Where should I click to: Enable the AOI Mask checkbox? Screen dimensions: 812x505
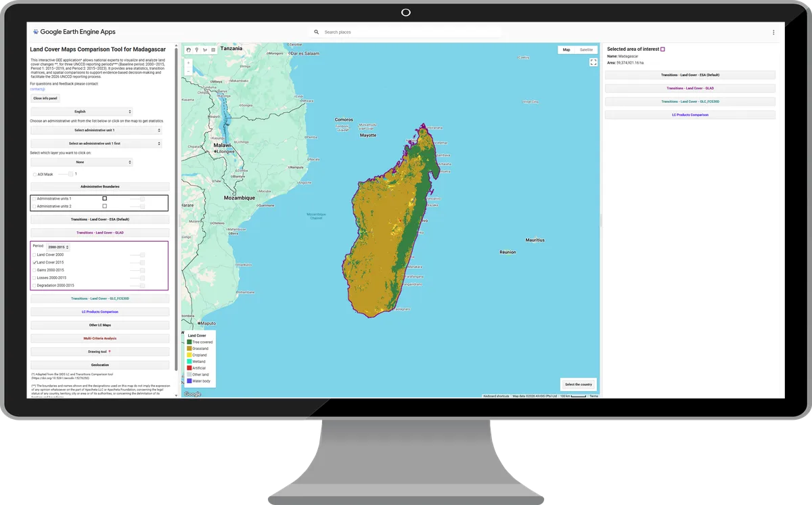(35, 175)
